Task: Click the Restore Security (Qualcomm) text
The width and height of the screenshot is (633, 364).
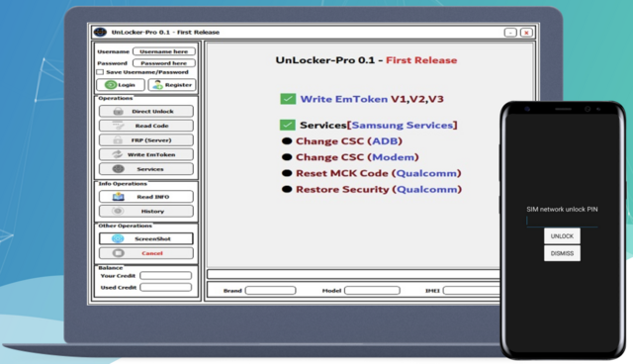Action: click(x=379, y=189)
